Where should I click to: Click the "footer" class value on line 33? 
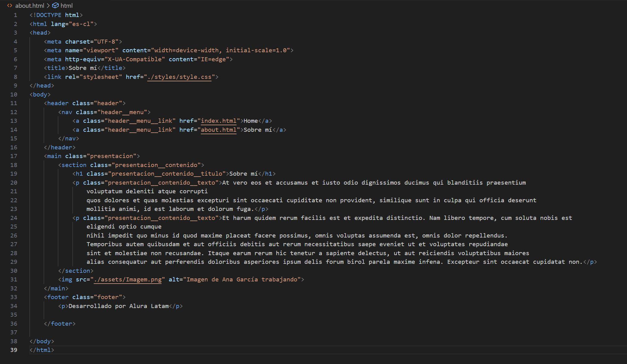108,297
